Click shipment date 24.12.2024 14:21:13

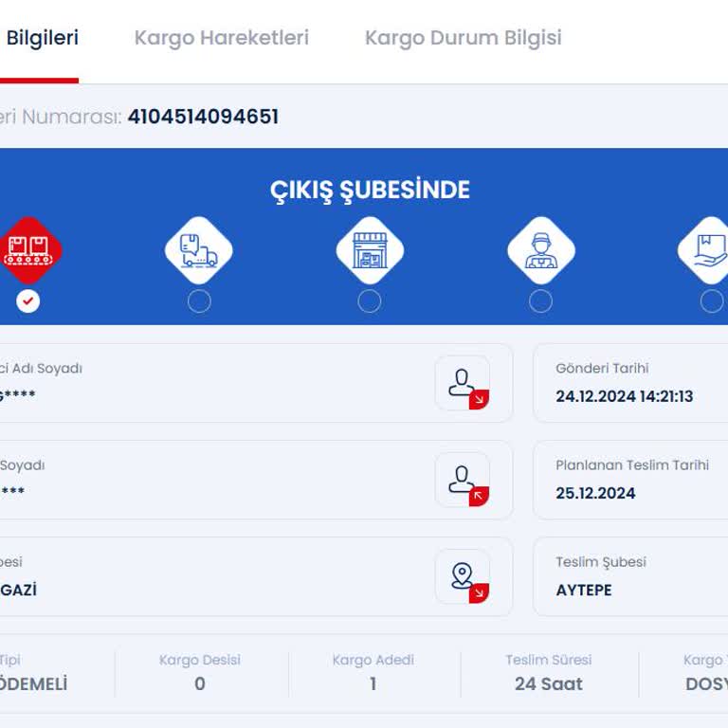(625, 396)
